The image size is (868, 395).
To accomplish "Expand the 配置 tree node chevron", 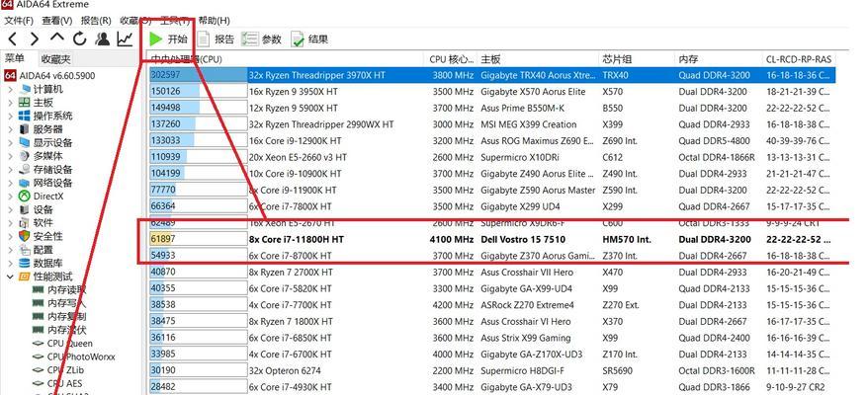I will (x=11, y=250).
